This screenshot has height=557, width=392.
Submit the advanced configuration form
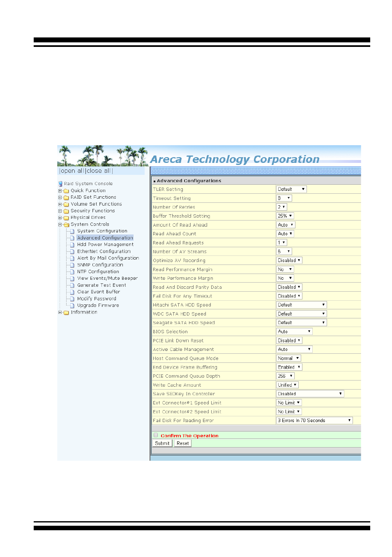(x=162, y=443)
